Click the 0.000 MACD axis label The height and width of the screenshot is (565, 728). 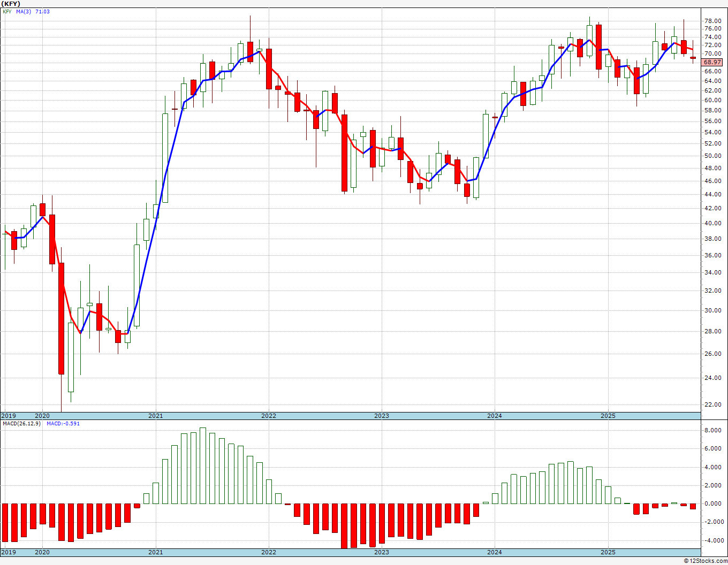click(x=712, y=504)
